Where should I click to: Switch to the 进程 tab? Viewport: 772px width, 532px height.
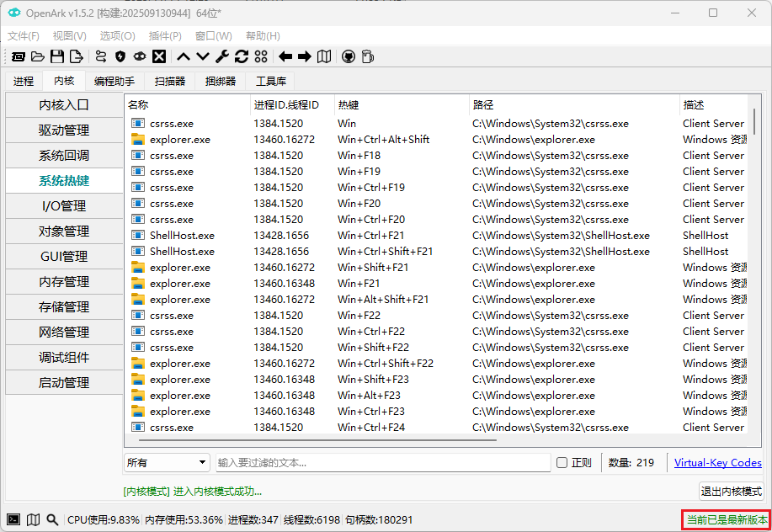coord(24,81)
